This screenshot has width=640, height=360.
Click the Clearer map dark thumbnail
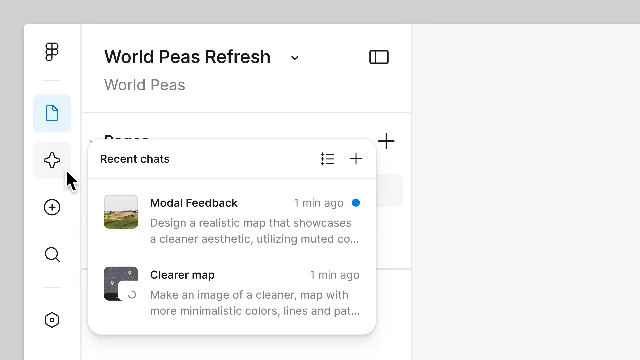click(x=121, y=284)
